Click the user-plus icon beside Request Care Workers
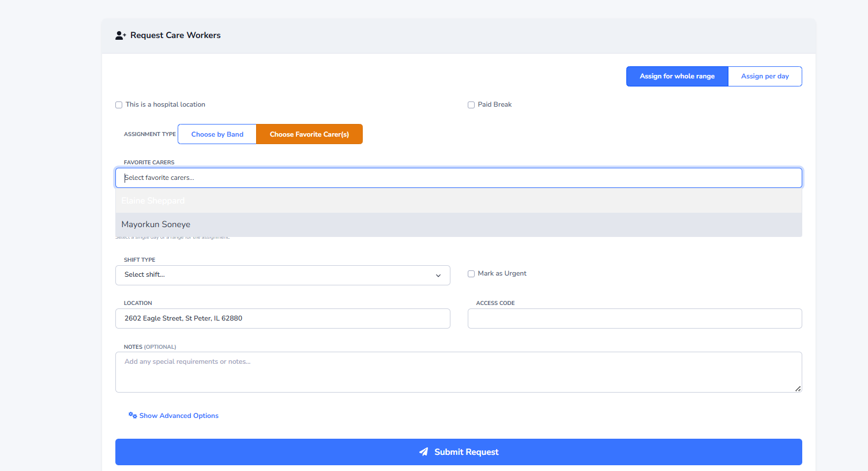The height and width of the screenshot is (471, 868). click(x=121, y=36)
